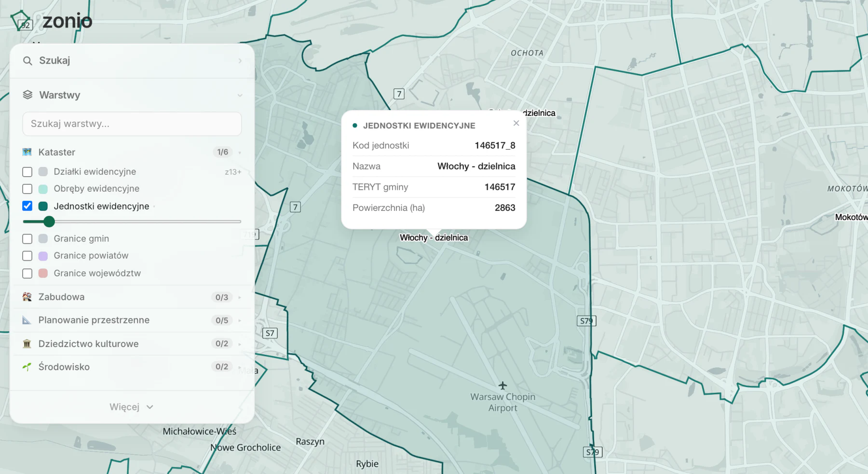Expand the Dziedzictwo kulturowe group arrow
Screen dimensions: 868x474
240,344
